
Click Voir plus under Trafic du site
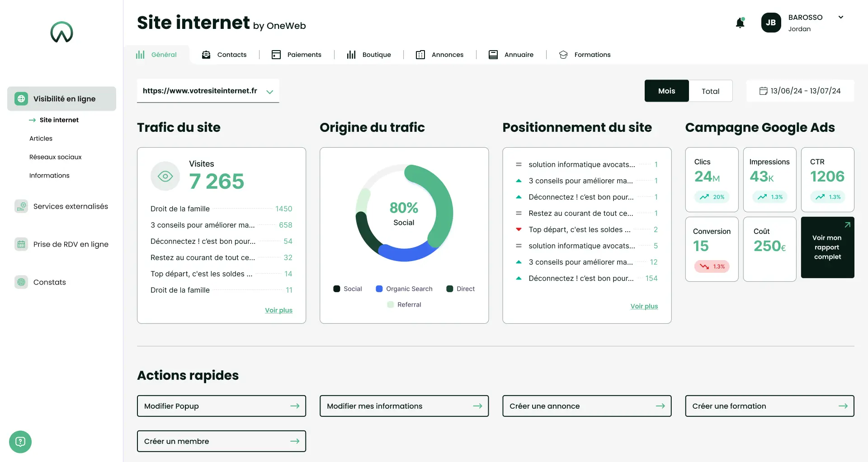(x=278, y=310)
